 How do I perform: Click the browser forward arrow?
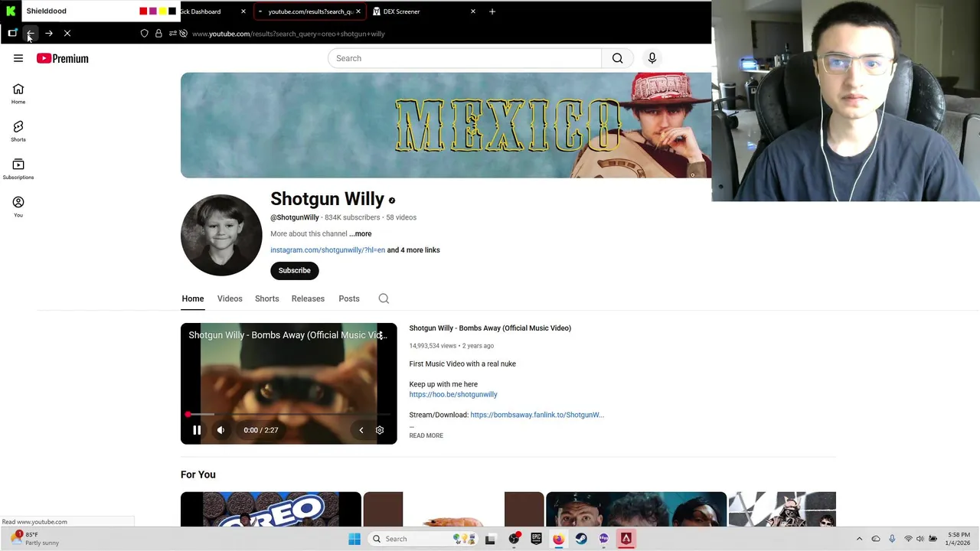pos(49,34)
